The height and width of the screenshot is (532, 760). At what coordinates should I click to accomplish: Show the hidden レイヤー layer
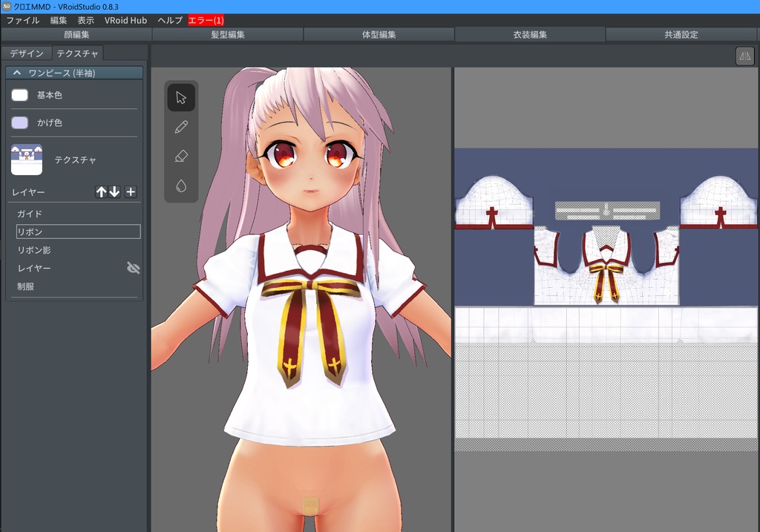132,269
